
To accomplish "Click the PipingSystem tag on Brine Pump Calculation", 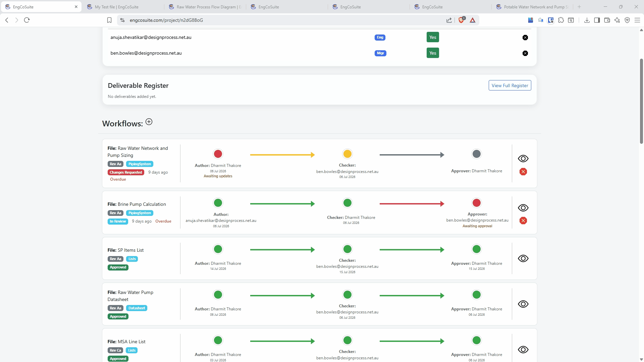I will pyautogui.click(x=140, y=213).
